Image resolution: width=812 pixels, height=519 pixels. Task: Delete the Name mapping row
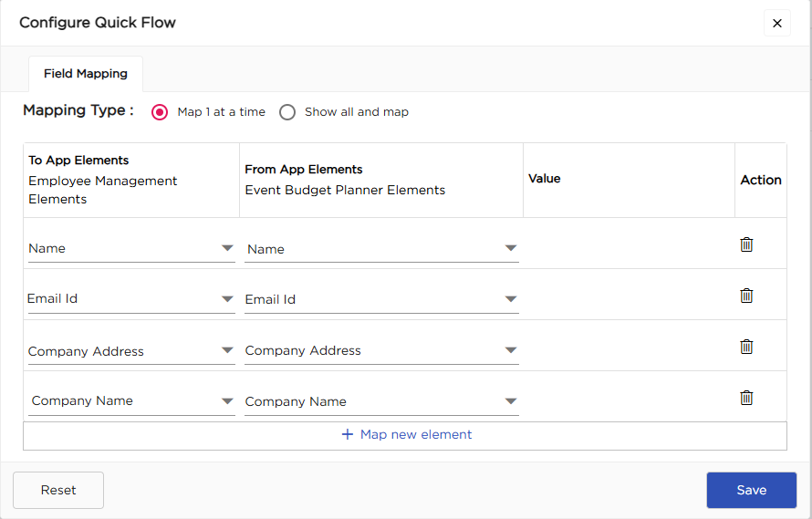click(746, 244)
